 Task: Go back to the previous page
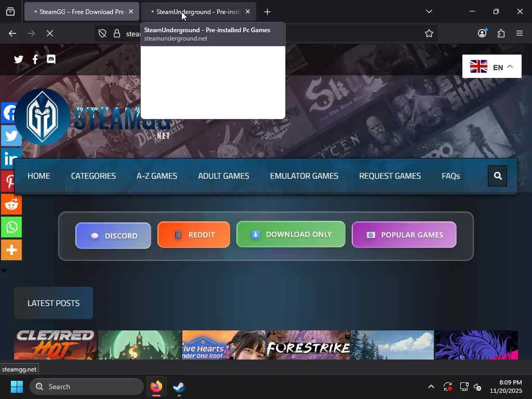click(12, 33)
